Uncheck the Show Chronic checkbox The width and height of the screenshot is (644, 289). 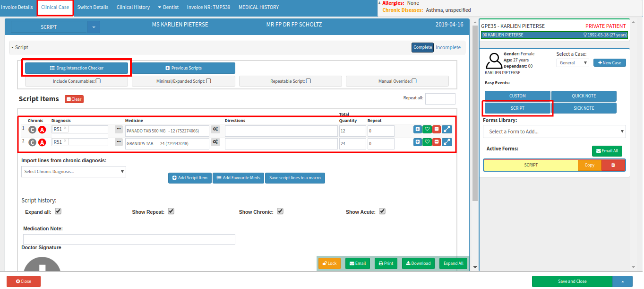click(x=280, y=211)
